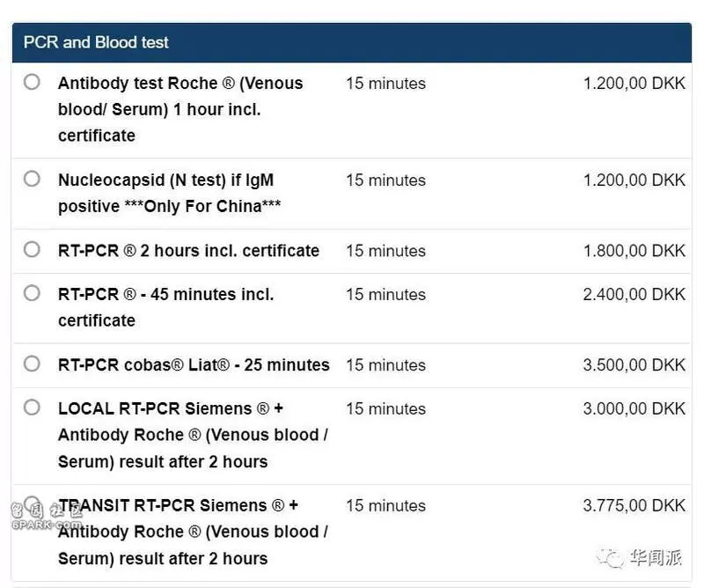
Task: Select TRANSIT RT-PCR Siemens radio button
Action: pyautogui.click(x=32, y=504)
